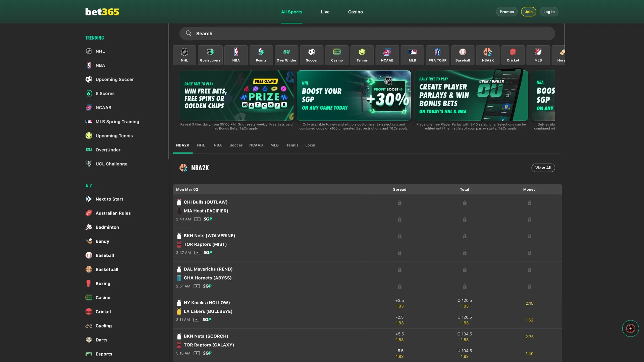The height and width of the screenshot is (362, 644).
Task: Select BKN Nets (SCORCH) moneyline 2.75
Action: coord(529,337)
